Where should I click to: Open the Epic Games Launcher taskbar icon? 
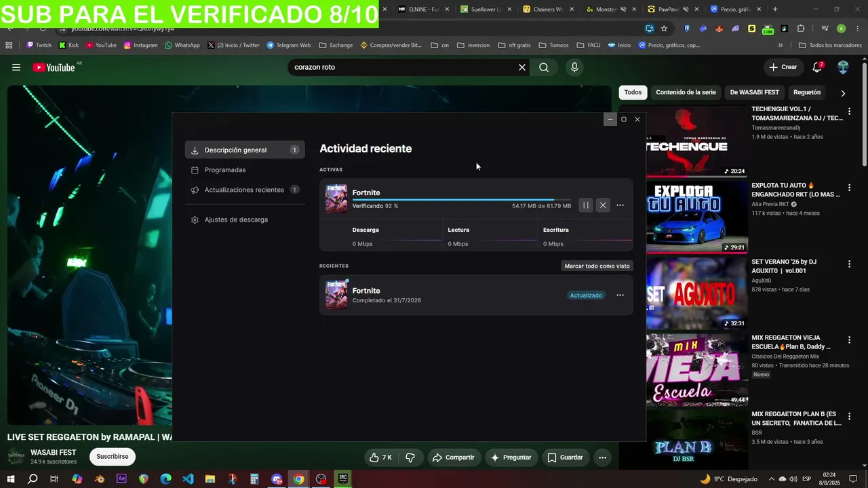tap(343, 479)
